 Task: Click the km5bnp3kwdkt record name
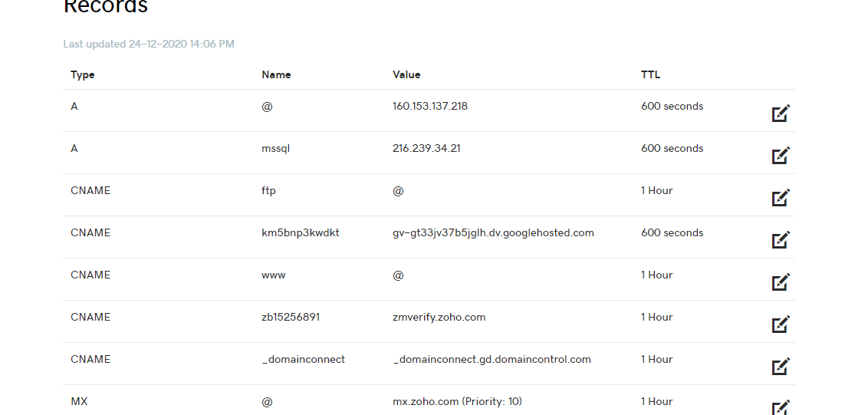(301, 233)
